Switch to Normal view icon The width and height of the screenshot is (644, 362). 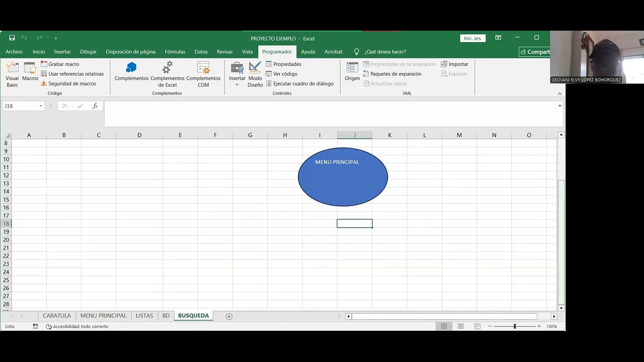444,326
